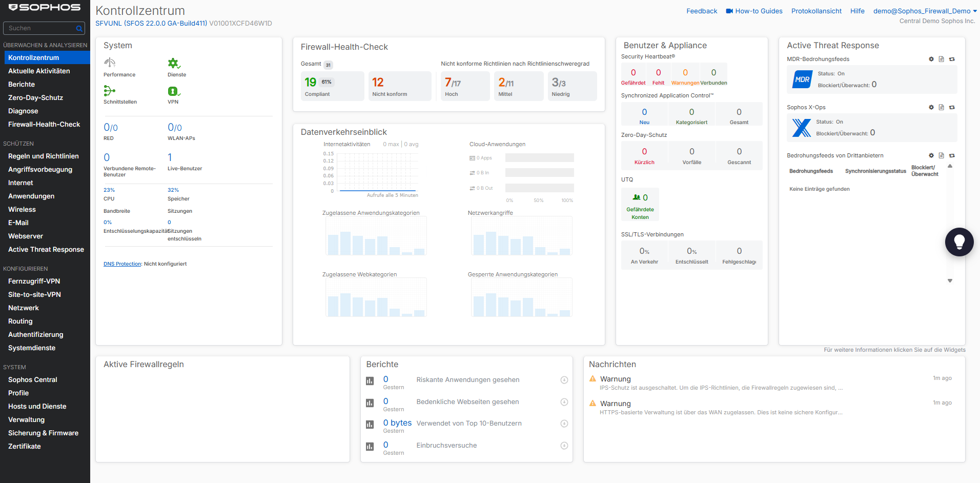The height and width of the screenshot is (483, 980).
Task: Open the Hilfe link
Action: tap(857, 11)
